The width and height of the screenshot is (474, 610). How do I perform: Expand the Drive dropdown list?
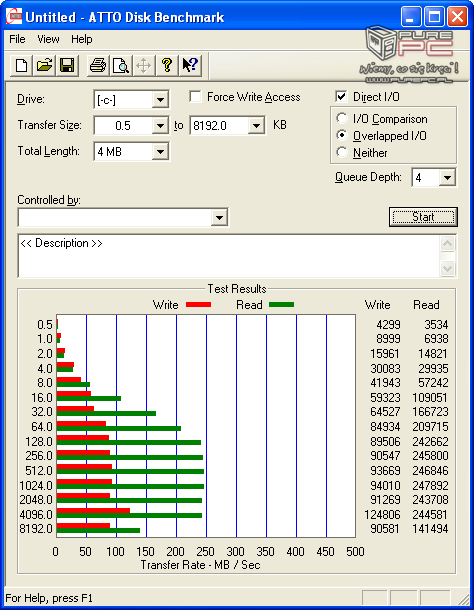pyautogui.click(x=160, y=100)
